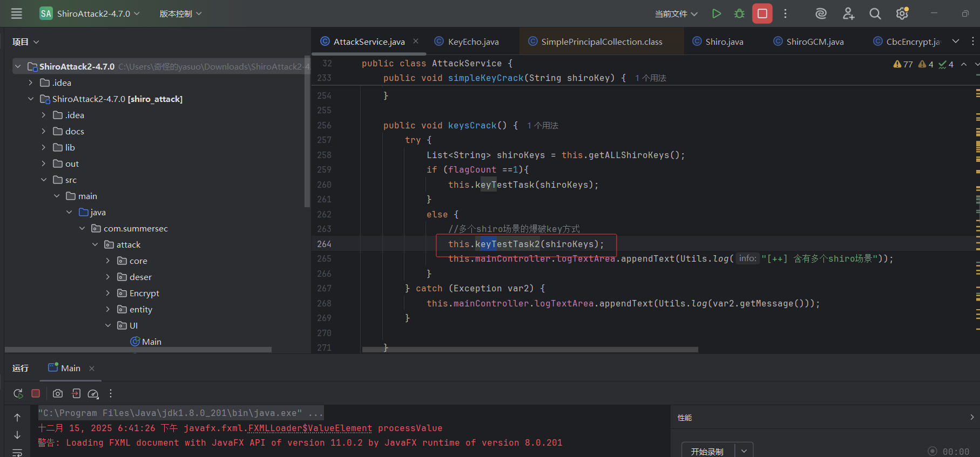This screenshot has height=457, width=980.
Task: Expand the Encrypt package in project tree
Action: coord(108,293)
